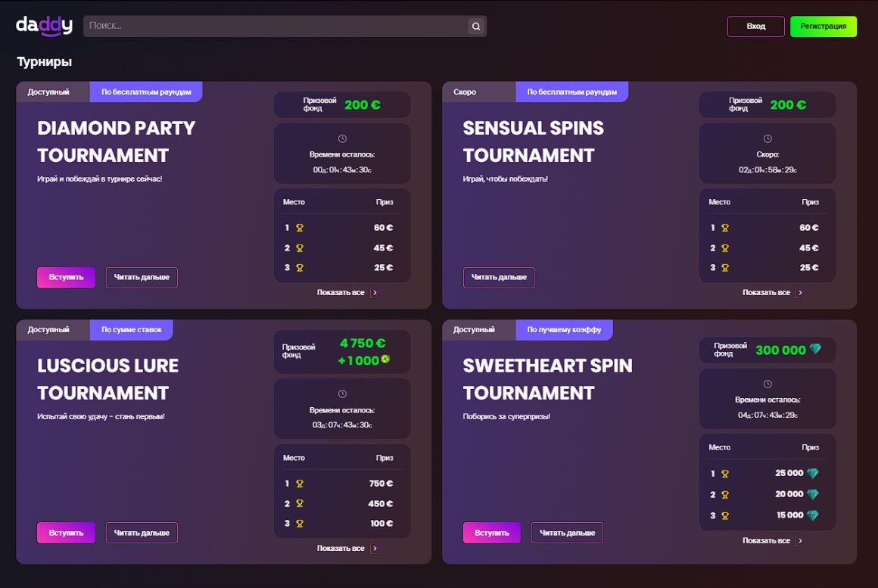The height and width of the screenshot is (588, 878).
Task: Click the Поиск search input field
Action: tap(265, 26)
